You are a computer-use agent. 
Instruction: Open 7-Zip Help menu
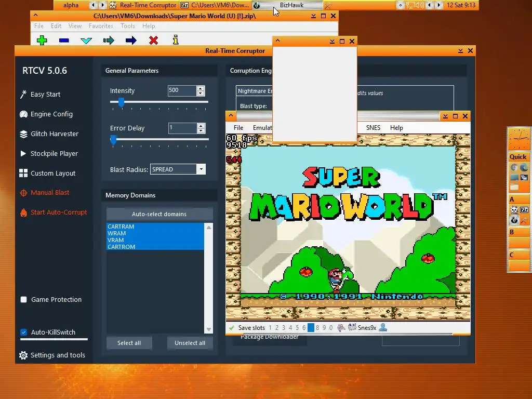coord(149,26)
